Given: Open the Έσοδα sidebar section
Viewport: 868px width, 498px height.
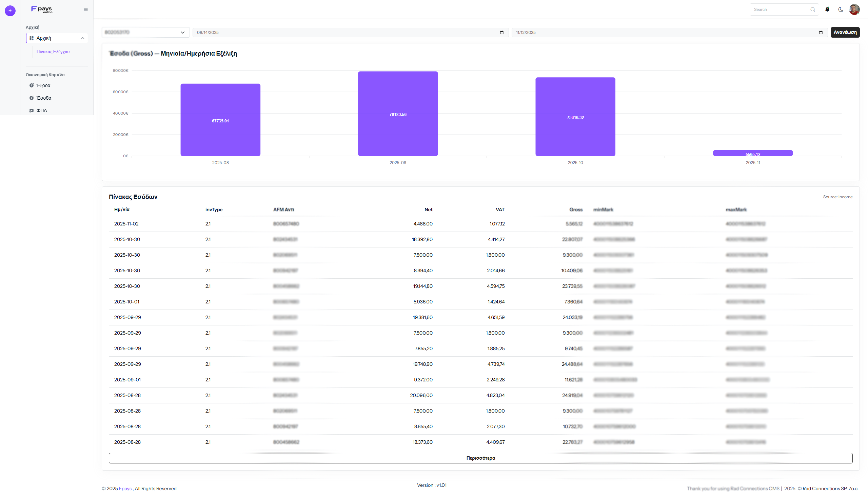Looking at the screenshot, I should (44, 98).
